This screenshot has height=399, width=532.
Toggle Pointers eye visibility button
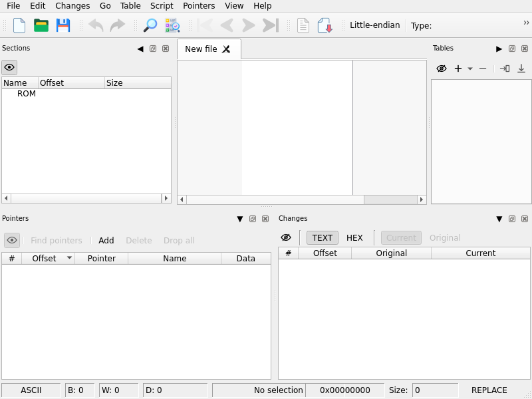coord(12,240)
